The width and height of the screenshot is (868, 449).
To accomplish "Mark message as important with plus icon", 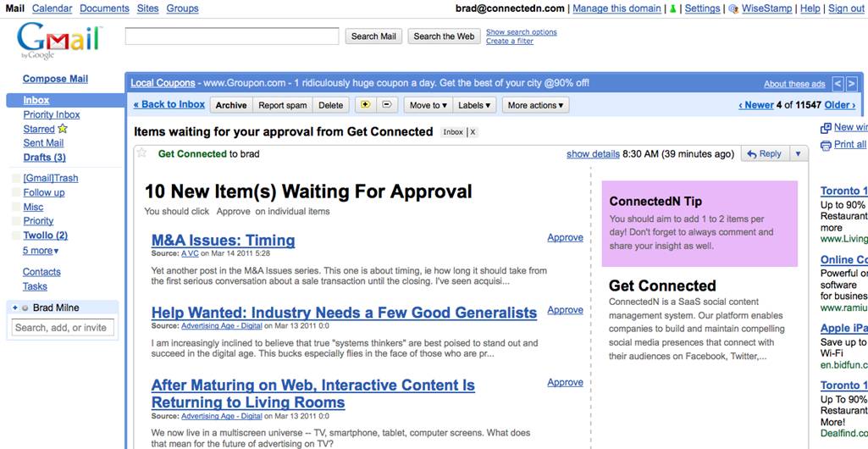I will tap(364, 104).
